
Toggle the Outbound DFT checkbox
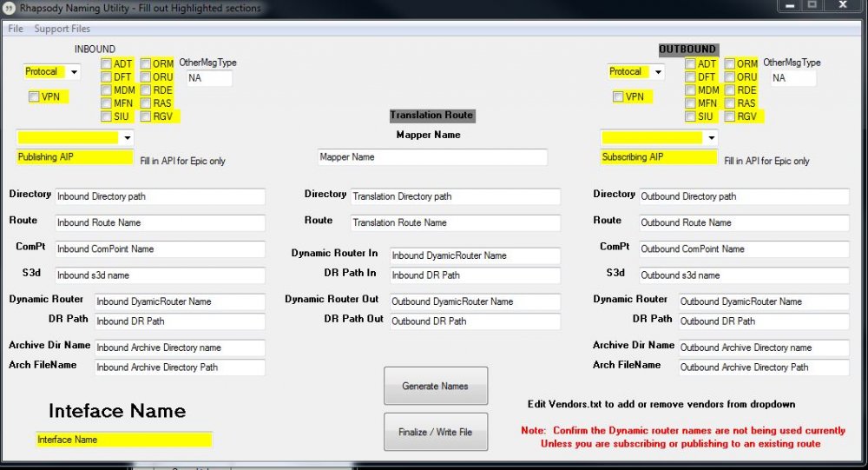[x=690, y=77]
